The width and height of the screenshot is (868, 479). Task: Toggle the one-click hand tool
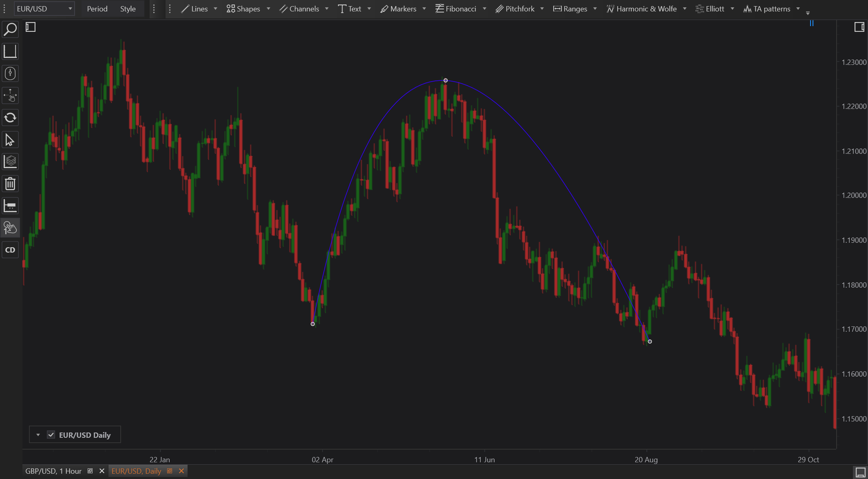[x=10, y=228]
